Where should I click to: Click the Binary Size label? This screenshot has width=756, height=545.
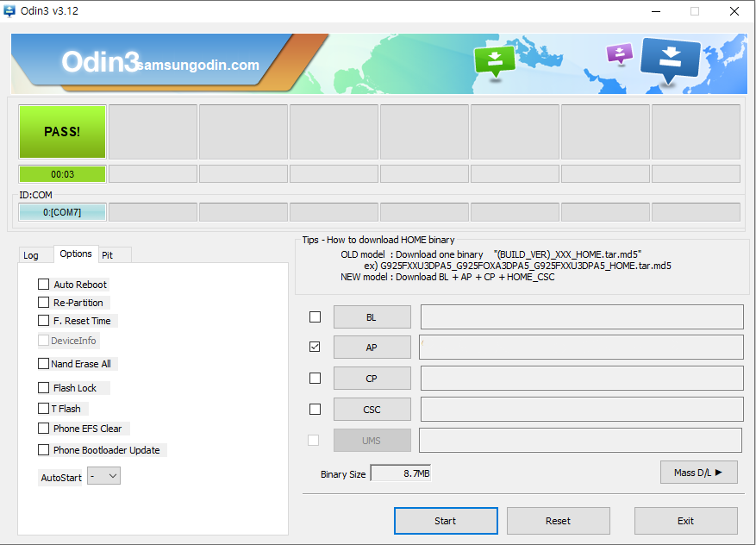(x=343, y=474)
